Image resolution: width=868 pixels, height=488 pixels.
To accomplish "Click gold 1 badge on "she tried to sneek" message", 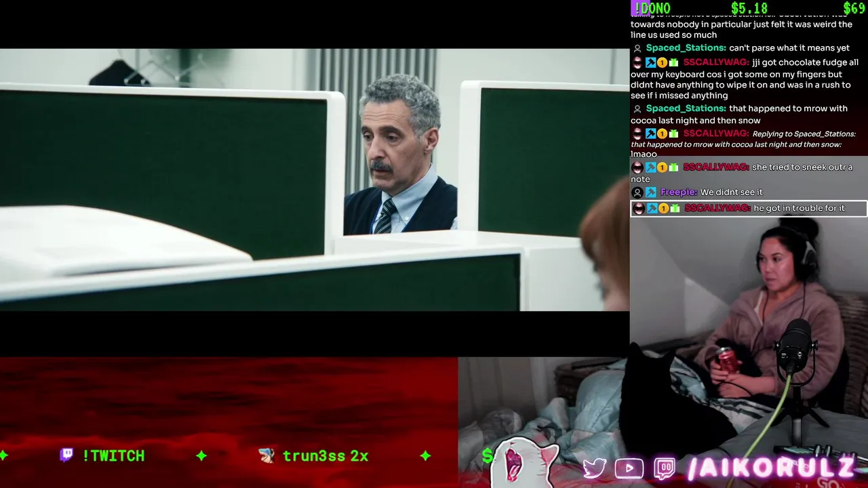I will pyautogui.click(x=662, y=167).
